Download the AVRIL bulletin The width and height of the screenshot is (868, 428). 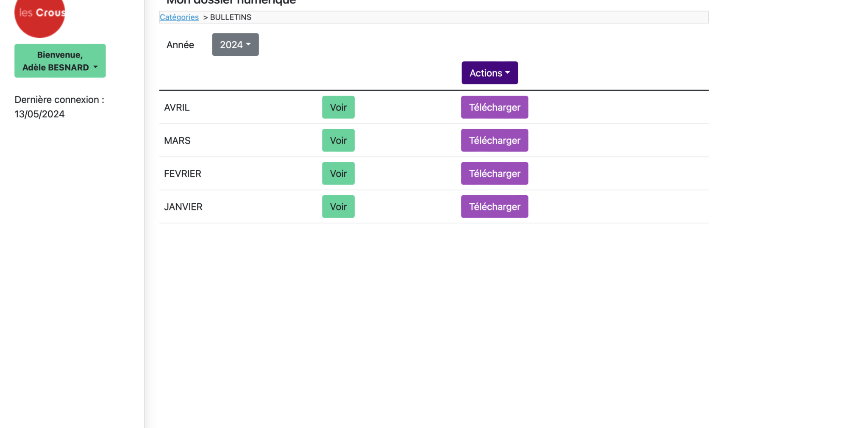coord(494,108)
